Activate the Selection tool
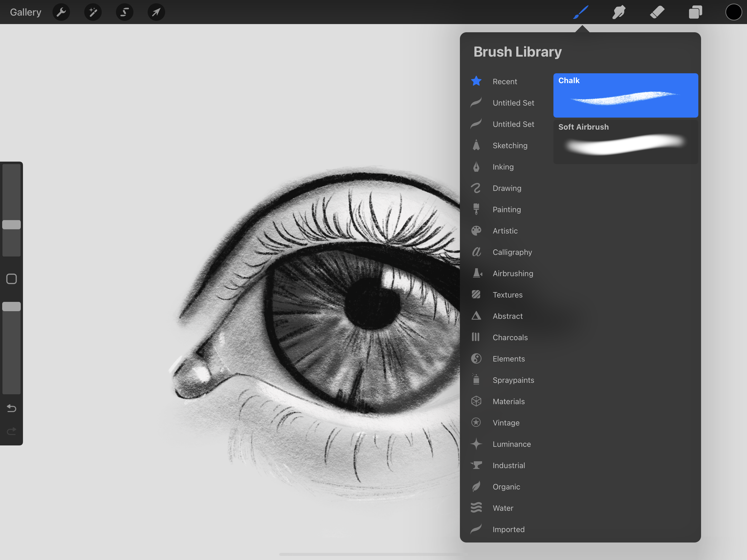 (125, 12)
